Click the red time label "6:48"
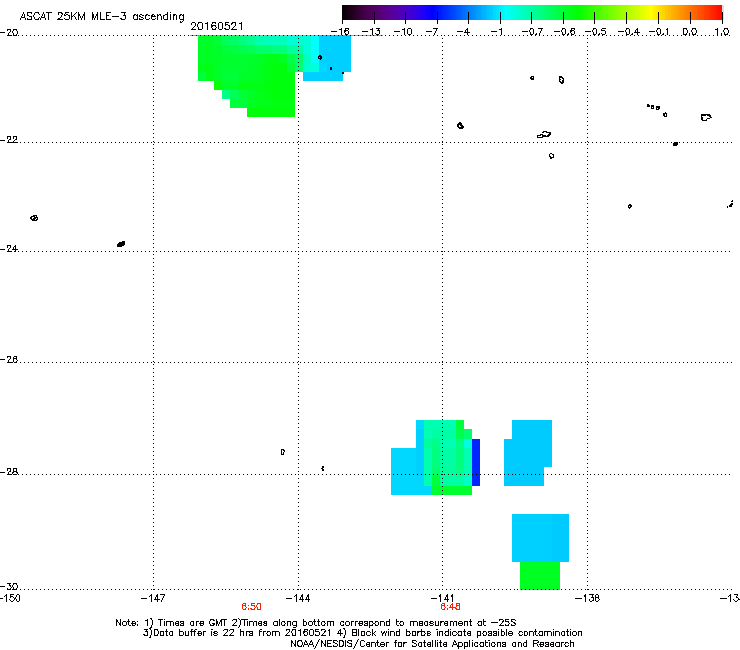The height and width of the screenshot is (650, 740). tap(450, 607)
